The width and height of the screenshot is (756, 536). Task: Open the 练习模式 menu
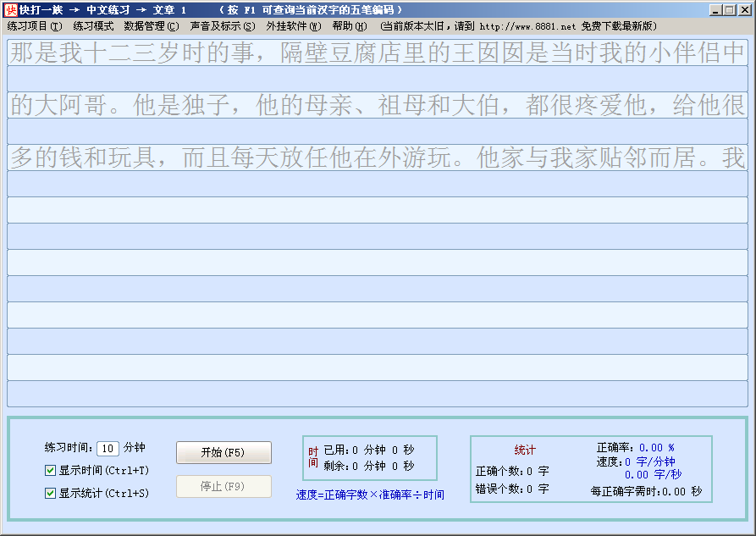pyautogui.click(x=93, y=26)
